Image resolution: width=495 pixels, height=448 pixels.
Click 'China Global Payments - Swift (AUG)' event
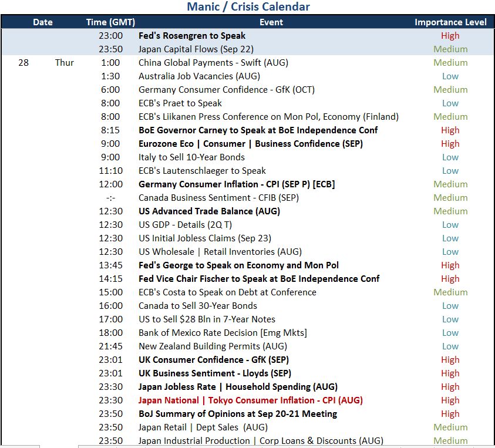(213, 62)
